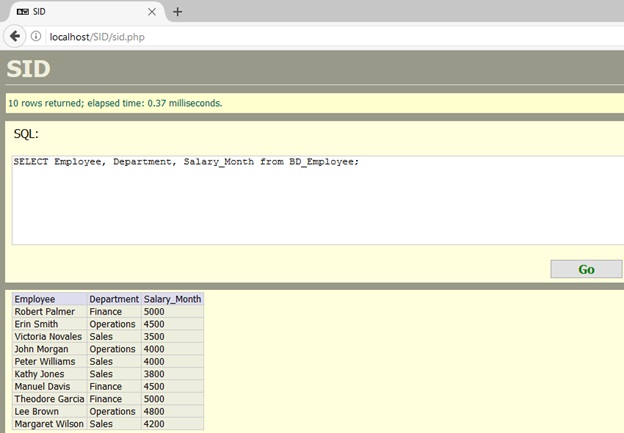Select the Lee Brown cell
Viewport: 624px width, 433px height.
pyautogui.click(x=50, y=411)
